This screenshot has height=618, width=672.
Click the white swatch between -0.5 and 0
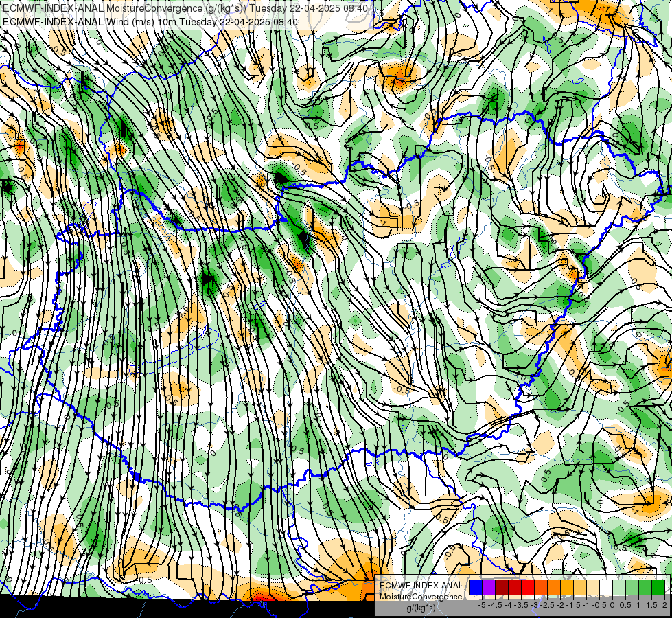(x=606, y=587)
